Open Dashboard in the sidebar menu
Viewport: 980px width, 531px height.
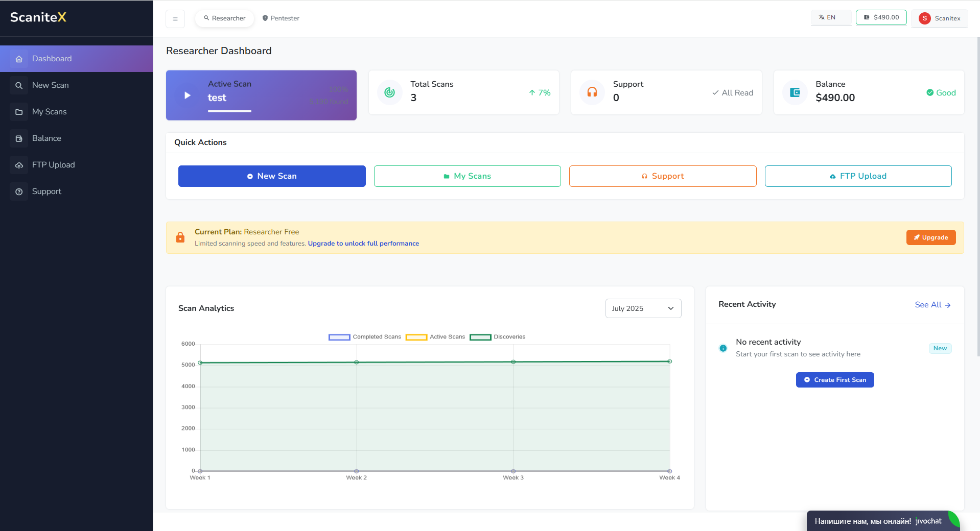[76, 59]
